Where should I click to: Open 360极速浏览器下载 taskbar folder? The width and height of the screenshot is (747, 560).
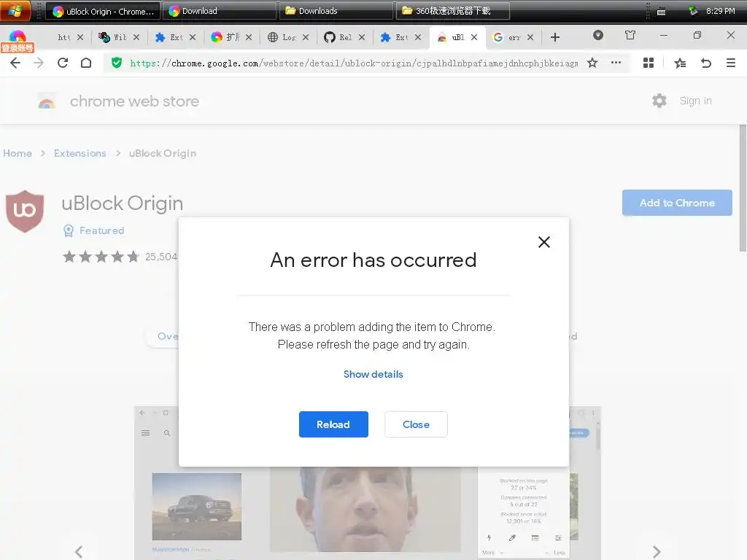pos(452,11)
